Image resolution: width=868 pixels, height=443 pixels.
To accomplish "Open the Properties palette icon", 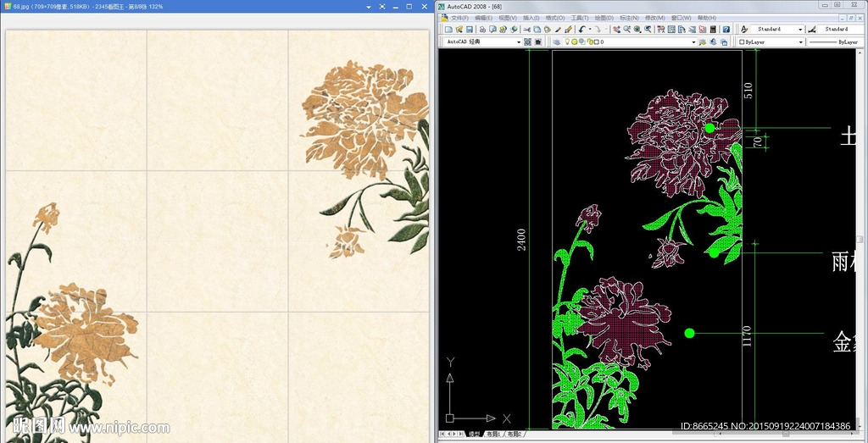I will click(661, 30).
